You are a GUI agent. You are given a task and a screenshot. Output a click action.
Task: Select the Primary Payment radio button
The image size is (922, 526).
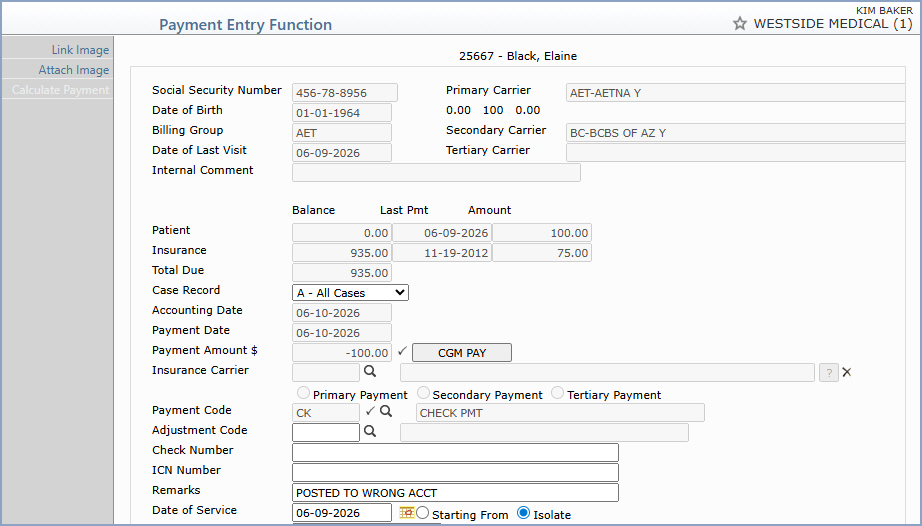pos(303,393)
